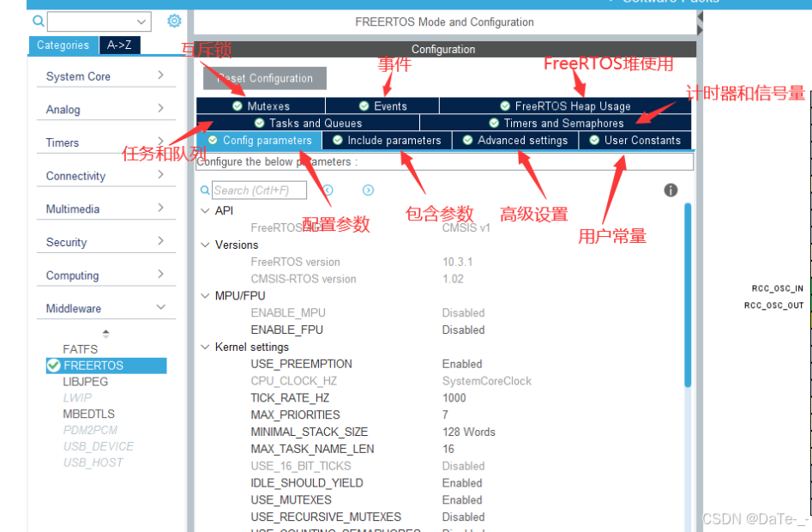812x532 pixels.
Task: Open the category search dropdown box
Action: [99, 21]
